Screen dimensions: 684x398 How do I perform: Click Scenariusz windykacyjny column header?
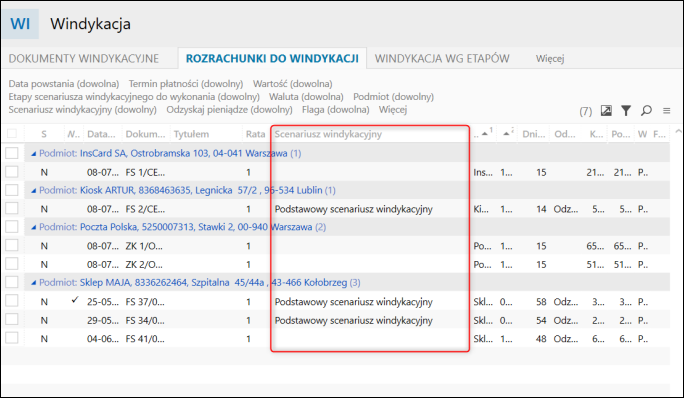pos(328,134)
